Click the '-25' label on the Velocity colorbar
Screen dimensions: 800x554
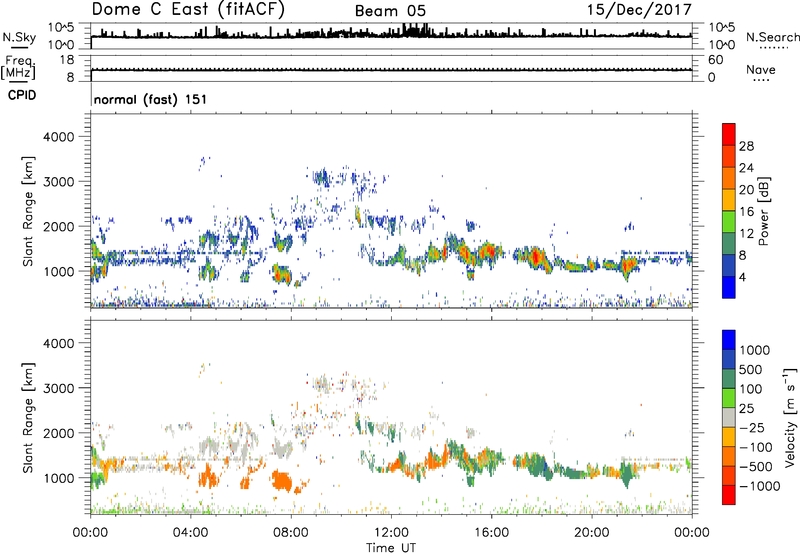(752, 427)
